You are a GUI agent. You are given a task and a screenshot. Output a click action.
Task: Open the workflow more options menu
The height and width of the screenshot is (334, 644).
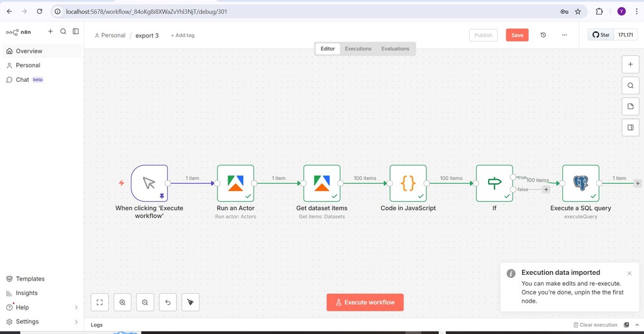click(564, 35)
